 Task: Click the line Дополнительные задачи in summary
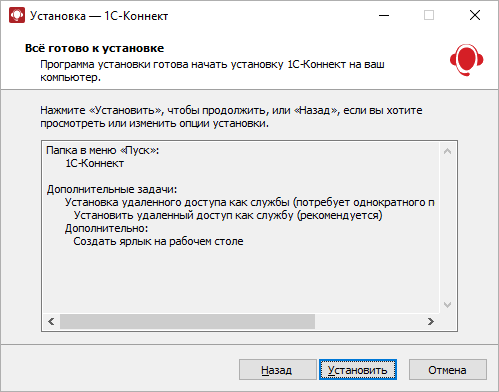point(112,189)
